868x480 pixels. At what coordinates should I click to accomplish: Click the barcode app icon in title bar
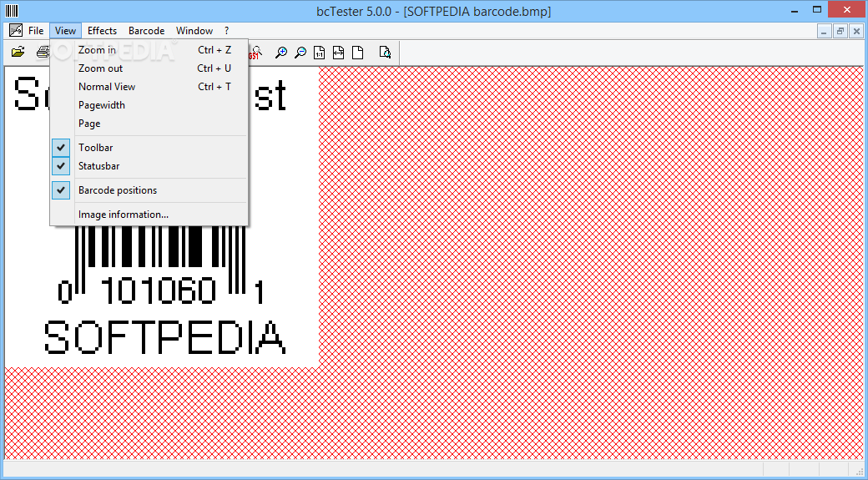pos(11,11)
